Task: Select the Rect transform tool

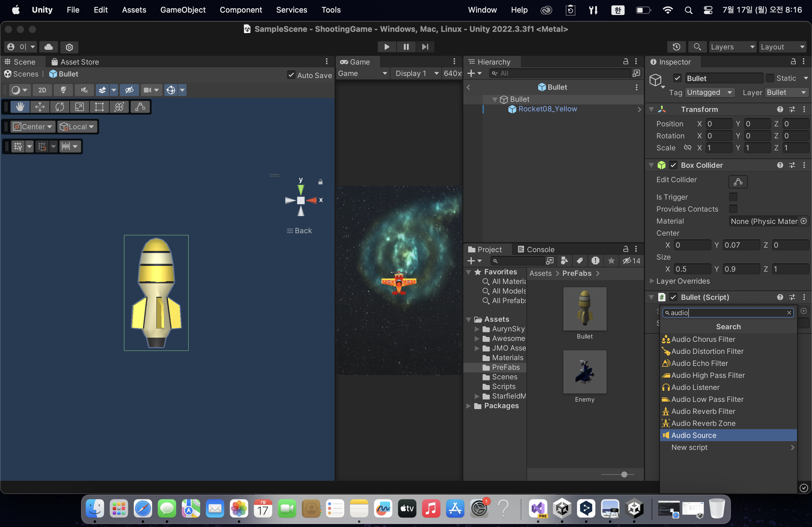Action: point(99,107)
